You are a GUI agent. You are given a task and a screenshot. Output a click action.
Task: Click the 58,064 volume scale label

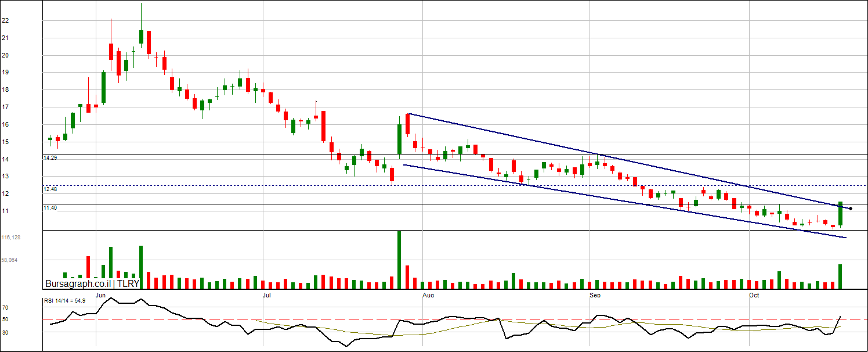[9, 261]
